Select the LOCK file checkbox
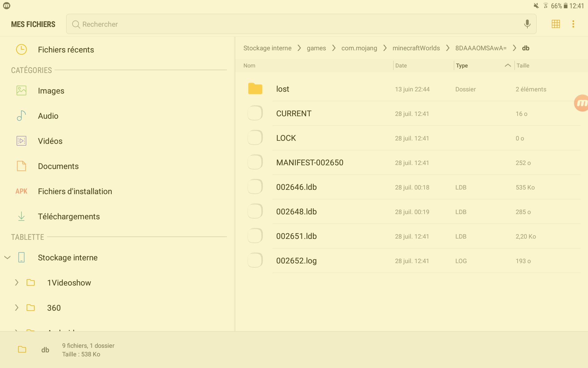 [255, 138]
